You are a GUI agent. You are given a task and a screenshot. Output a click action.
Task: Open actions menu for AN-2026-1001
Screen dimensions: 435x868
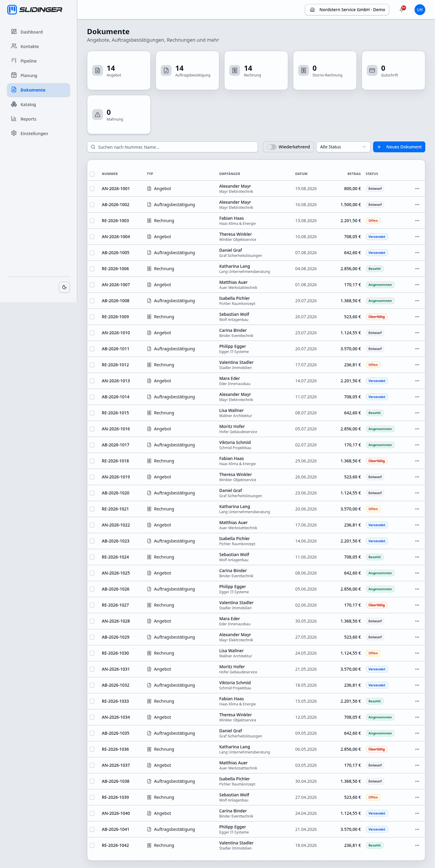coord(417,189)
